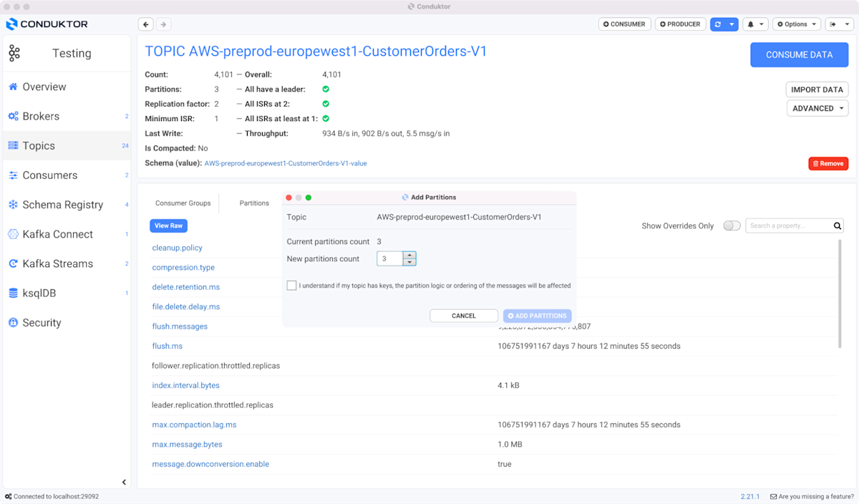Click the envelope icon in status bar

(x=773, y=496)
